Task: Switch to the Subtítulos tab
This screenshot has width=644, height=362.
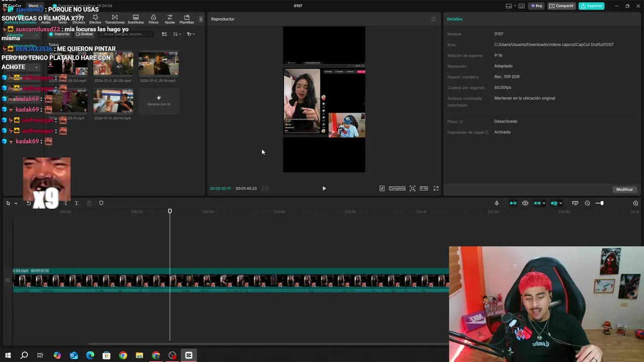Action: tap(135, 19)
